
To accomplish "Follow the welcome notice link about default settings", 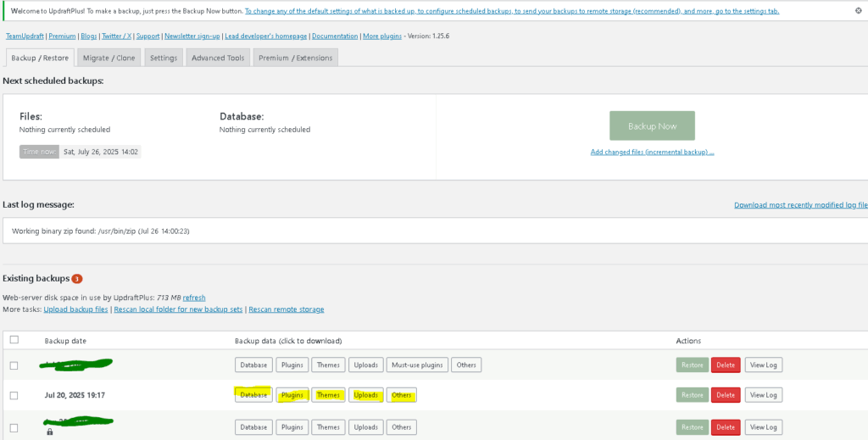I will click(x=512, y=11).
